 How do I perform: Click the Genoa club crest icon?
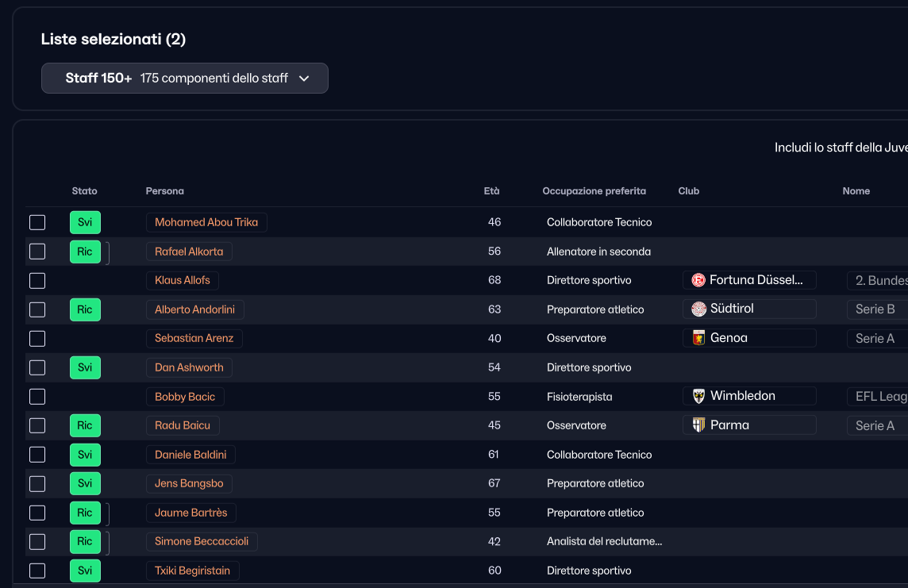tap(698, 338)
